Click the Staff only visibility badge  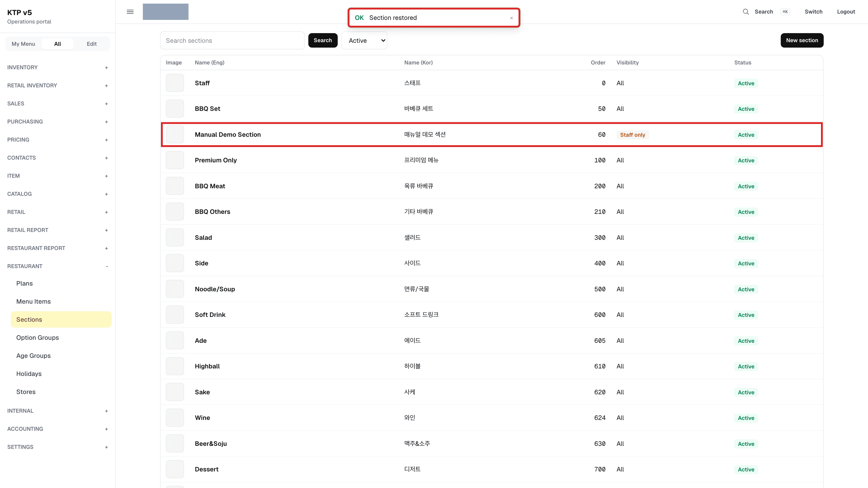pyautogui.click(x=633, y=135)
